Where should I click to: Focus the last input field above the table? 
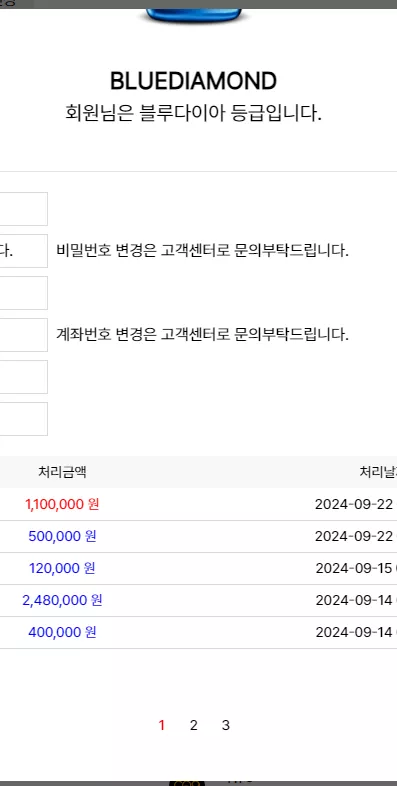pyautogui.click(x=24, y=419)
